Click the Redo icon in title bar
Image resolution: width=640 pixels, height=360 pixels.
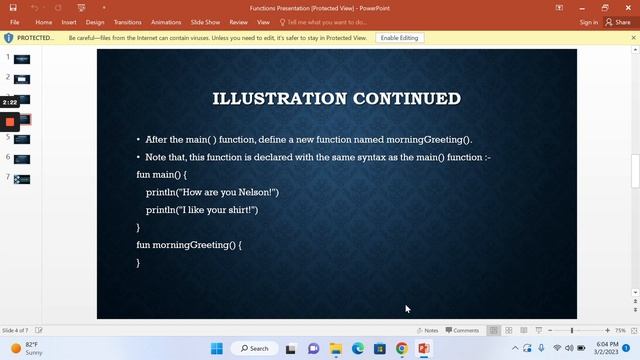58,8
